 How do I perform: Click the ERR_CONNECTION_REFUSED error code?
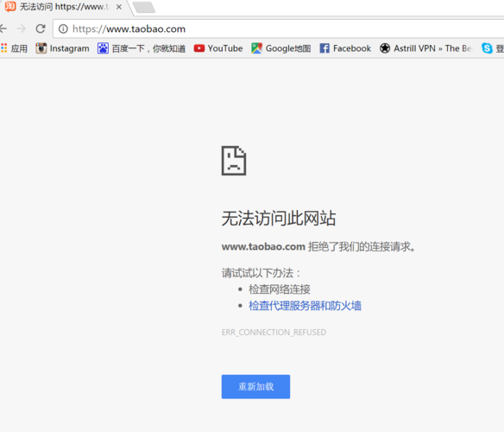coord(274,333)
